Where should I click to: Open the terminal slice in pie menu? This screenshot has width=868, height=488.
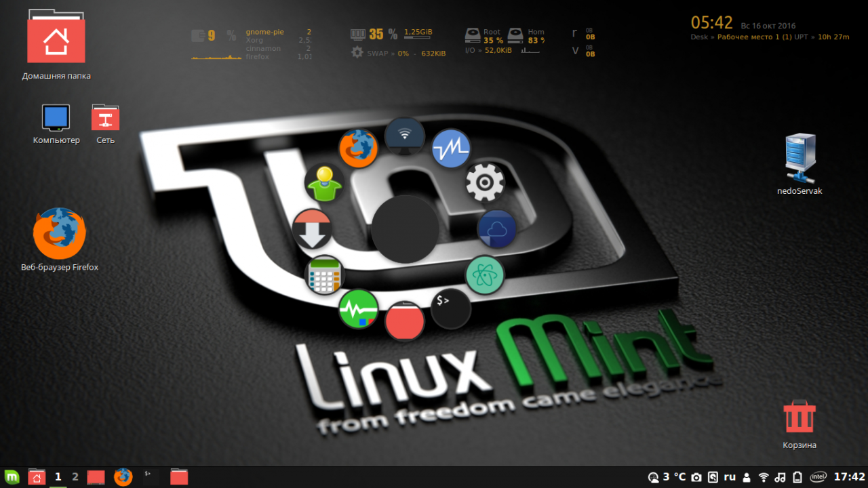point(451,309)
